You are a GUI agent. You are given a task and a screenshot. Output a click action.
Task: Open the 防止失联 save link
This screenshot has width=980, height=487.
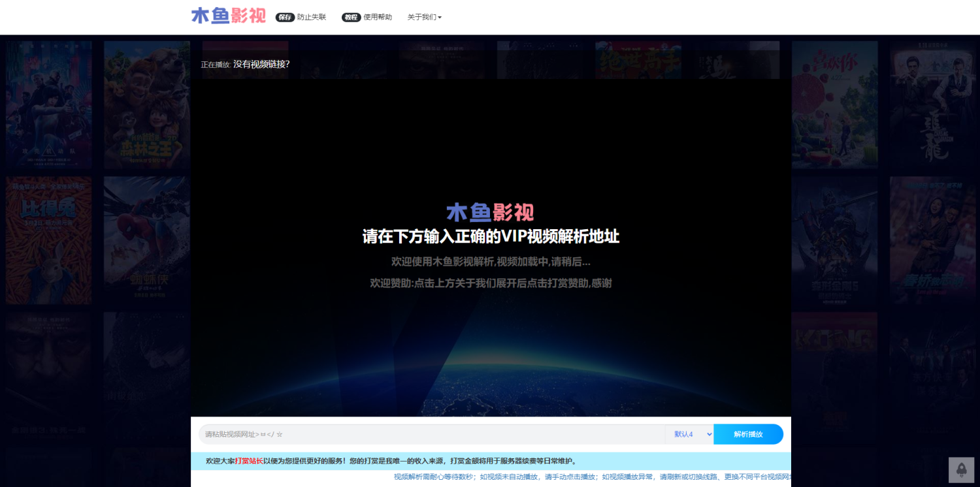312,17
